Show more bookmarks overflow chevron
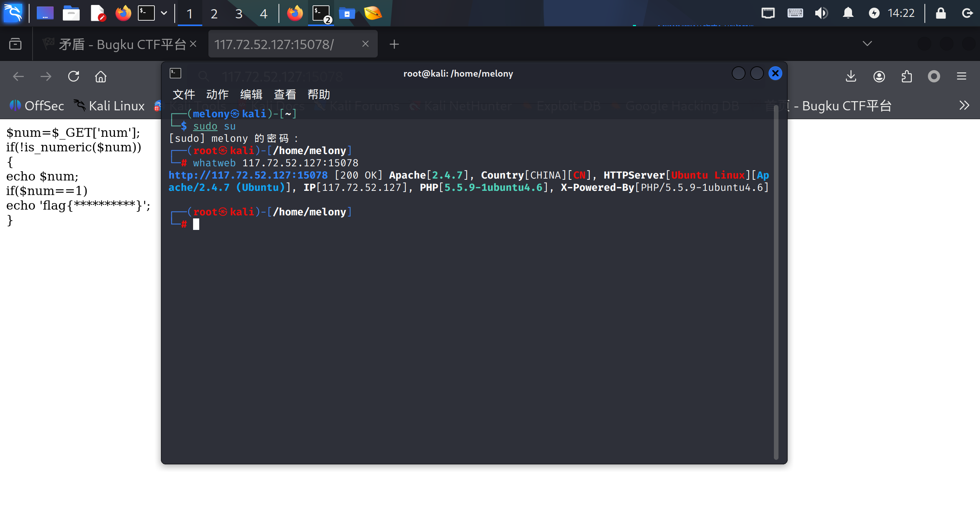 point(964,105)
